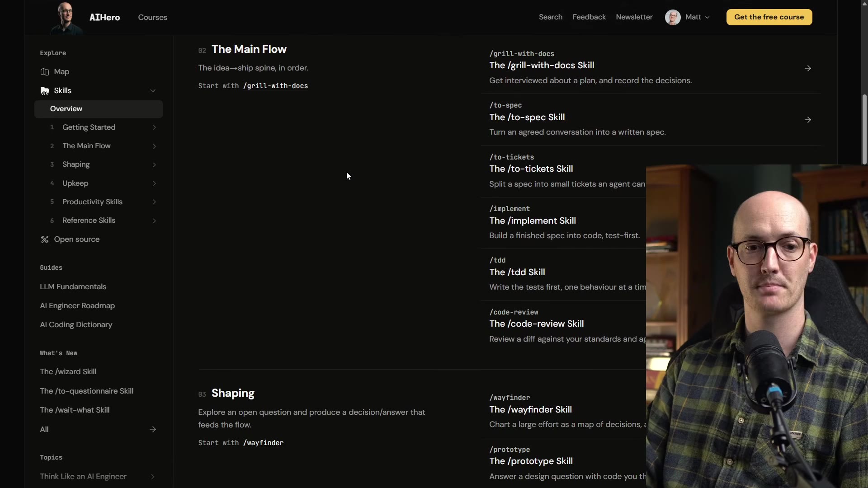
Task: Open The /wait-what Skill link
Action: click(x=75, y=410)
